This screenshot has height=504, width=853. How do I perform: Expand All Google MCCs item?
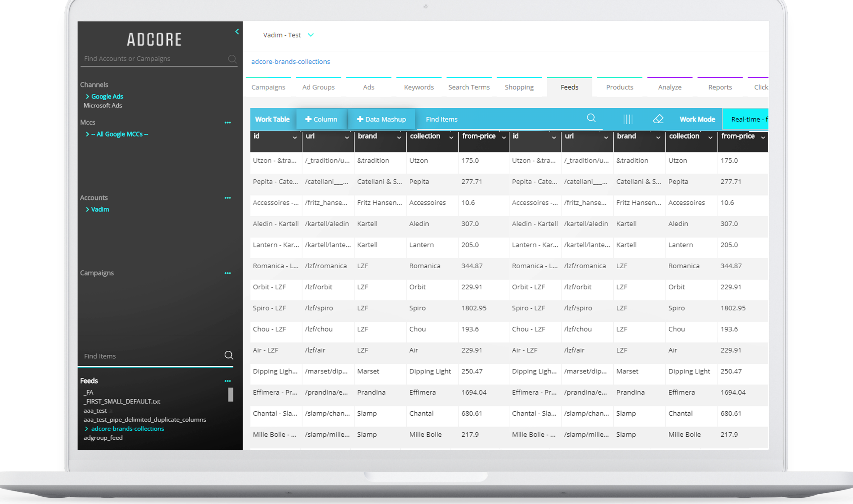click(x=119, y=134)
